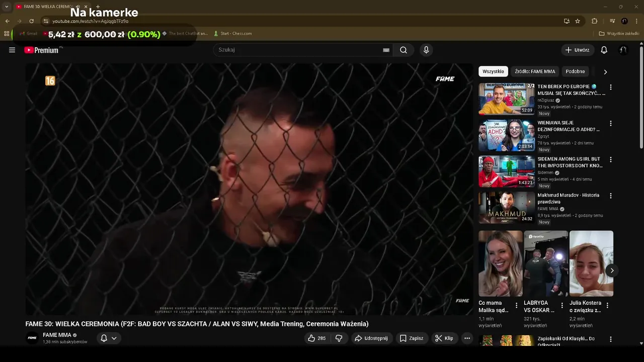
Task: Open more actions beside the Klip button
Action: (x=467, y=338)
